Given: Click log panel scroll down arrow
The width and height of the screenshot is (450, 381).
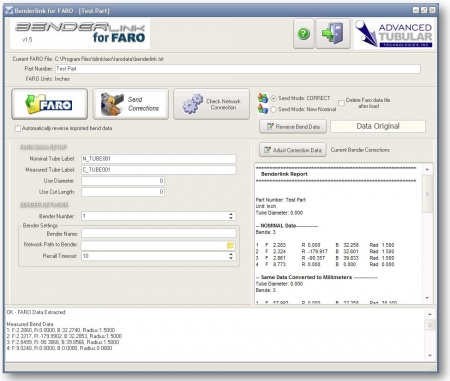Looking at the screenshot, I should [430, 355].
